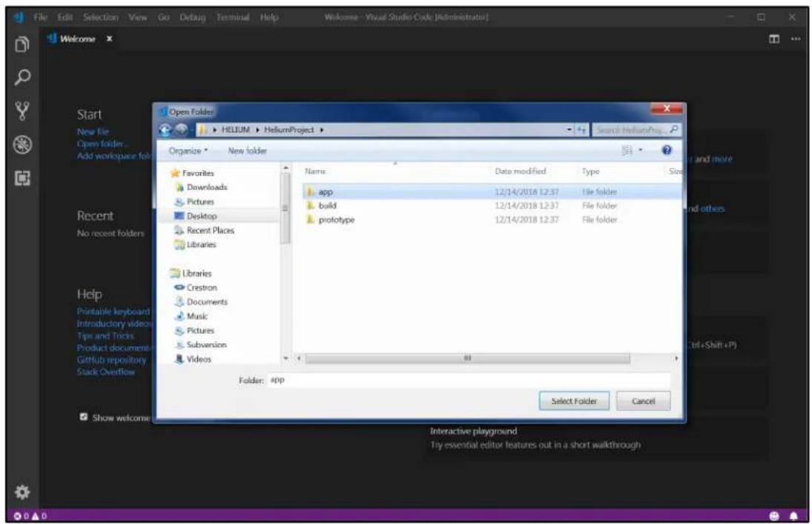
Task: Expand the arrow after HeliumProject in path
Action: (322, 130)
